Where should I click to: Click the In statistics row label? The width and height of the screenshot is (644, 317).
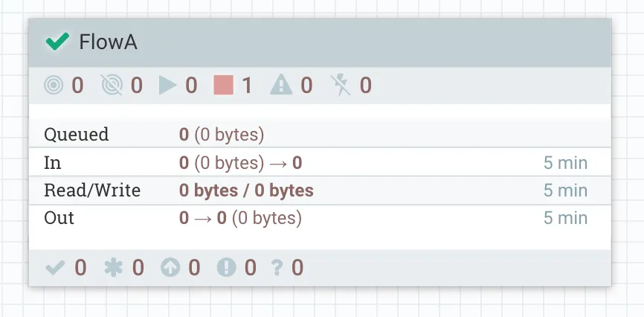(52, 163)
